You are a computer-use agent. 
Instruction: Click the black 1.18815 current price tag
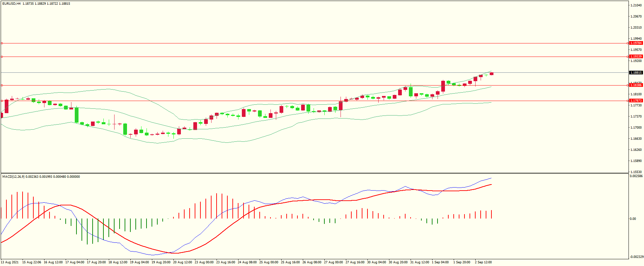(x=636, y=73)
